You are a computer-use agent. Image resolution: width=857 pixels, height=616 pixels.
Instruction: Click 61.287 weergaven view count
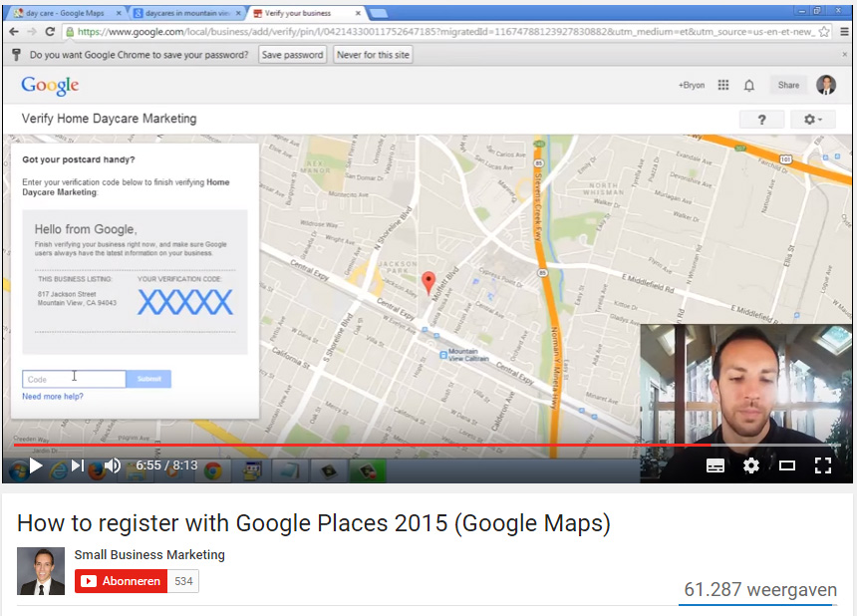760,590
